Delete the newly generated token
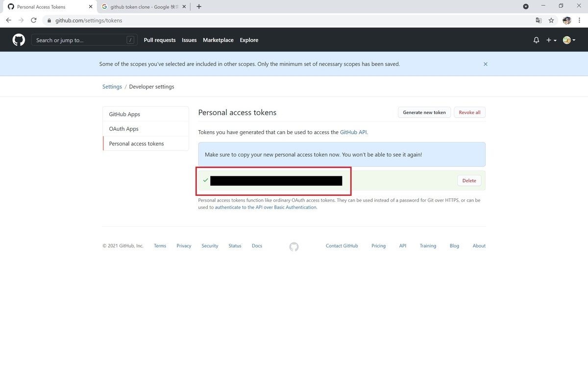This screenshot has width=588, height=375. coord(469,181)
